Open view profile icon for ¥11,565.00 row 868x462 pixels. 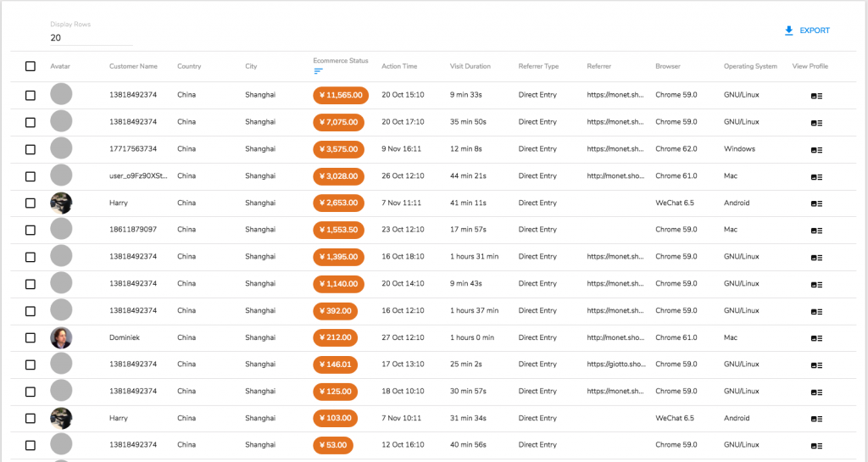tap(816, 96)
